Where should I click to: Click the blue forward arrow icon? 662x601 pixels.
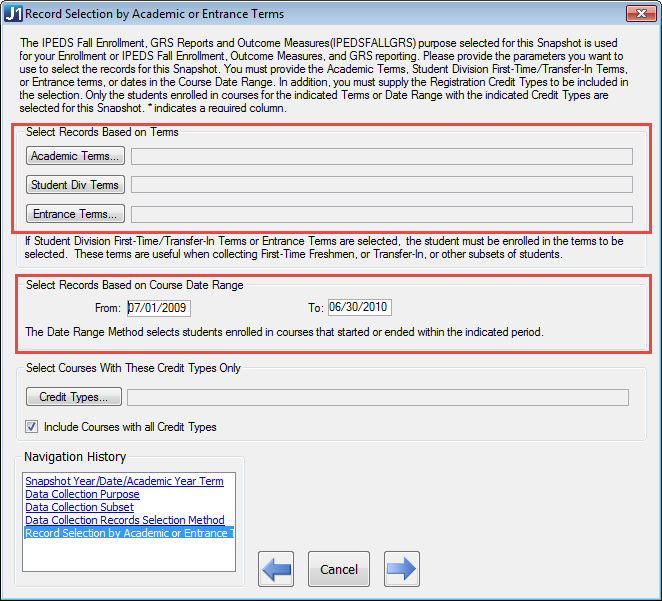coord(402,569)
